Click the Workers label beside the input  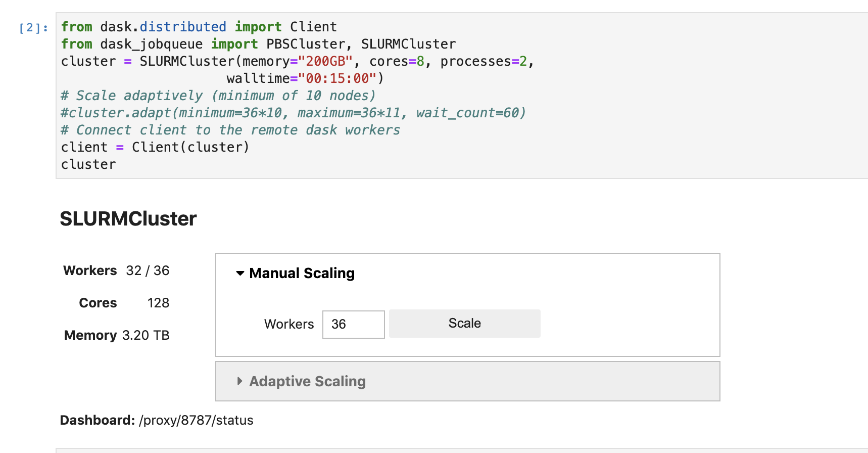pos(289,324)
